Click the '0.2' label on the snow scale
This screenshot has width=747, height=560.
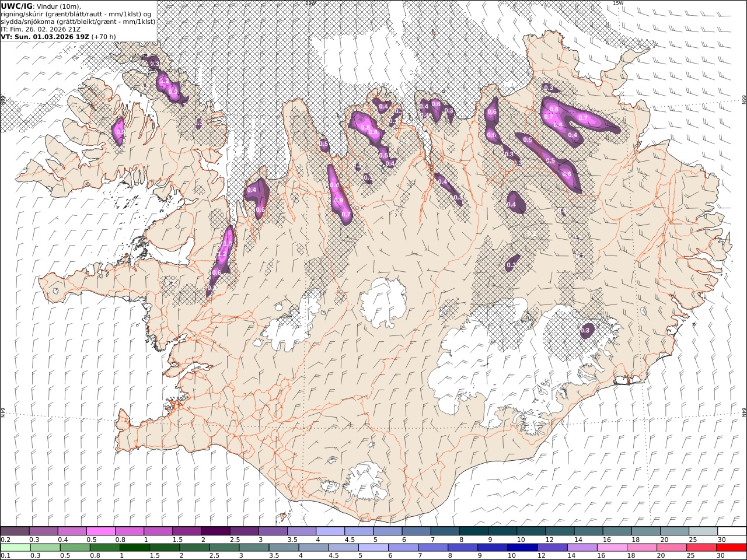(4, 540)
